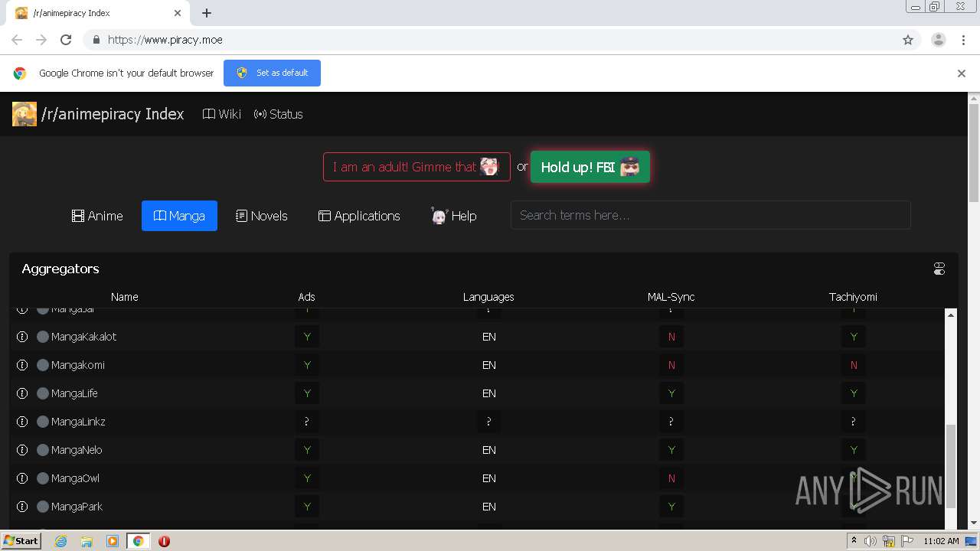Screen dimensions: 980x551
Task: Open taskbar file explorer folder
Action: point(87,541)
